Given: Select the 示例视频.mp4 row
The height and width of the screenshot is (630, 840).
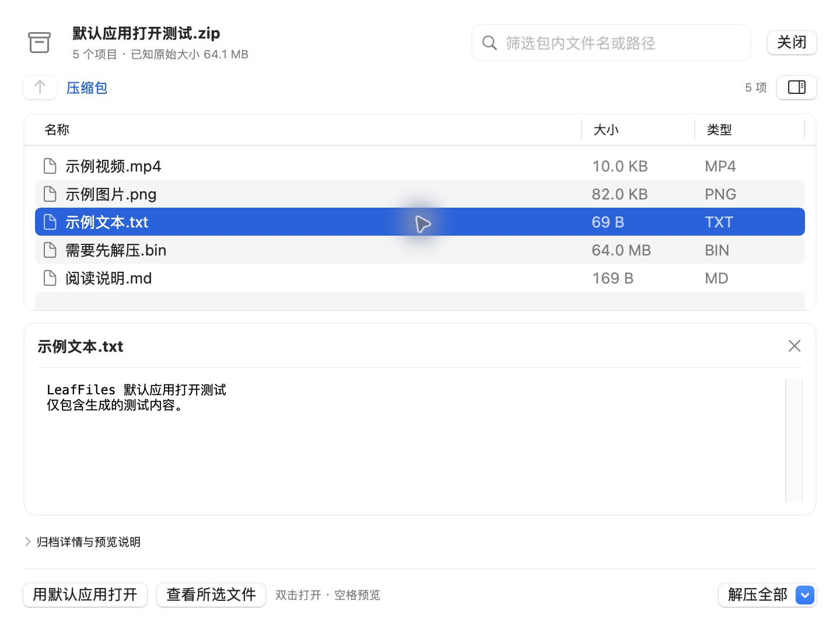Looking at the screenshot, I should (x=420, y=166).
